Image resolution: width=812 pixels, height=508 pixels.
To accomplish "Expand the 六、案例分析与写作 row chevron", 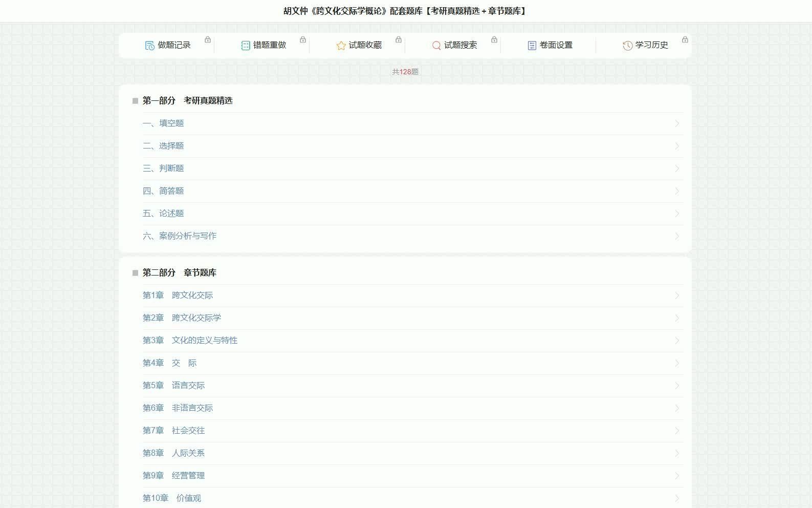I will click(677, 236).
